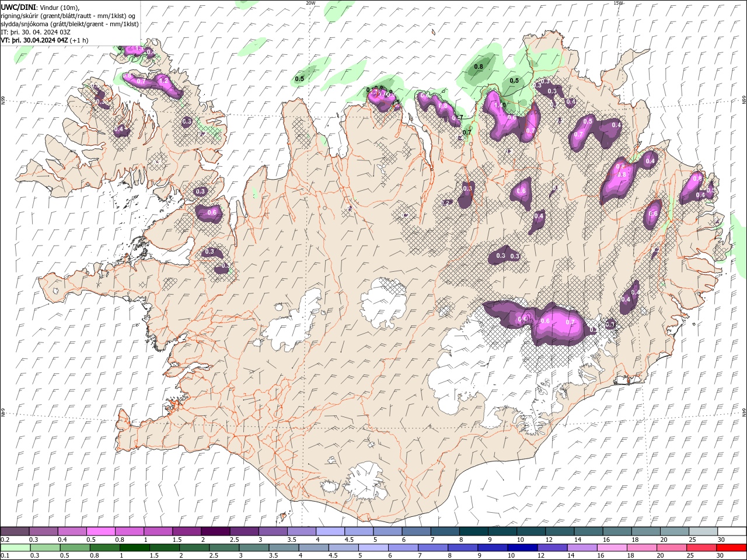Click the 0.8 value in dark green rain patch

[x=479, y=66]
